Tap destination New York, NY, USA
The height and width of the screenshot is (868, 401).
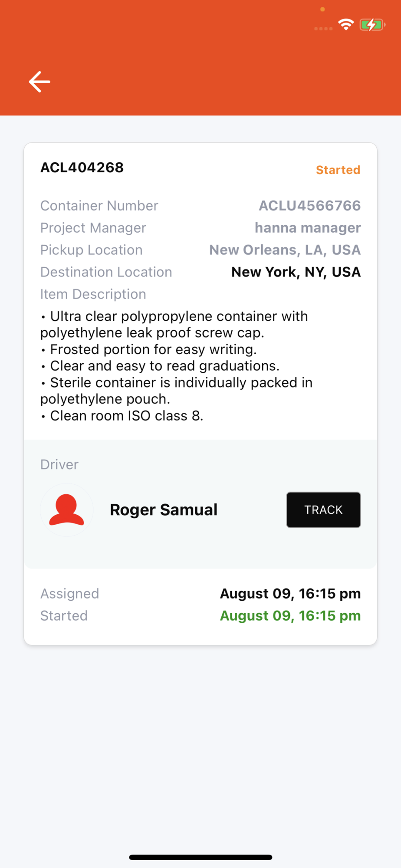[x=296, y=272]
